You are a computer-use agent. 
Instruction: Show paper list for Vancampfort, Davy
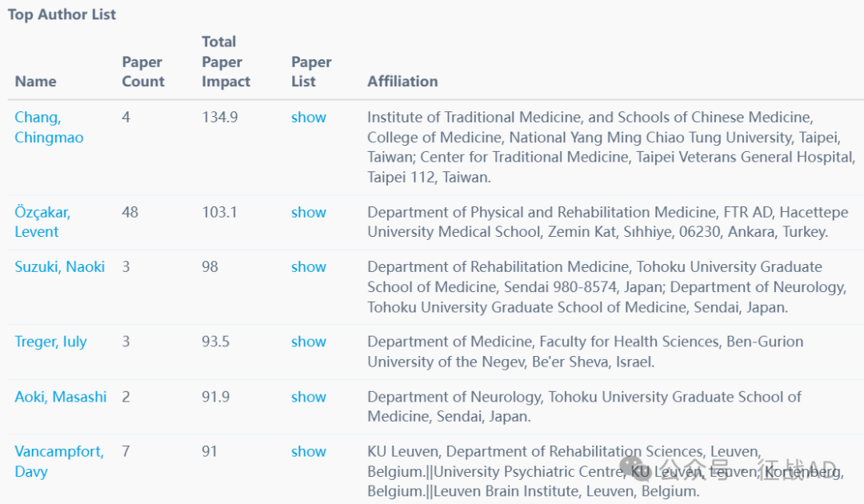click(309, 452)
